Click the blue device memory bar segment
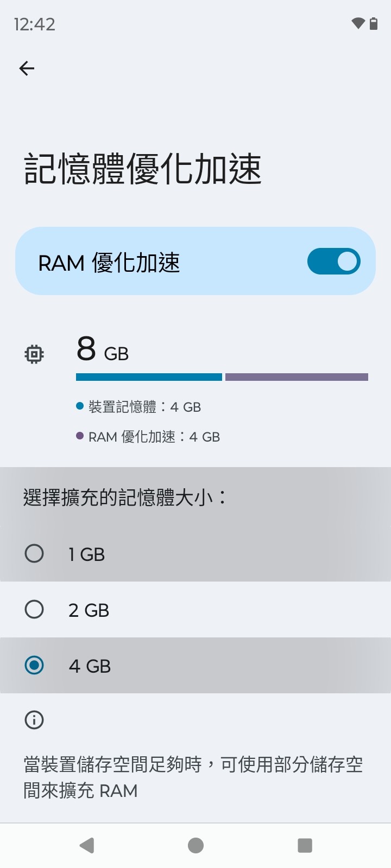The width and height of the screenshot is (391, 868). point(149,377)
